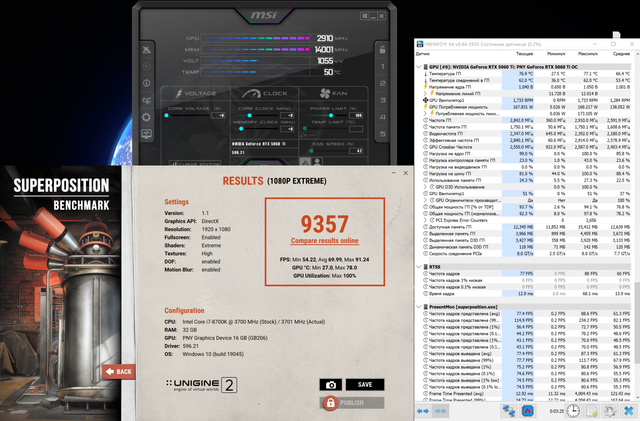
Task: Select Afterburner profile slot 1
Action: 382,67
